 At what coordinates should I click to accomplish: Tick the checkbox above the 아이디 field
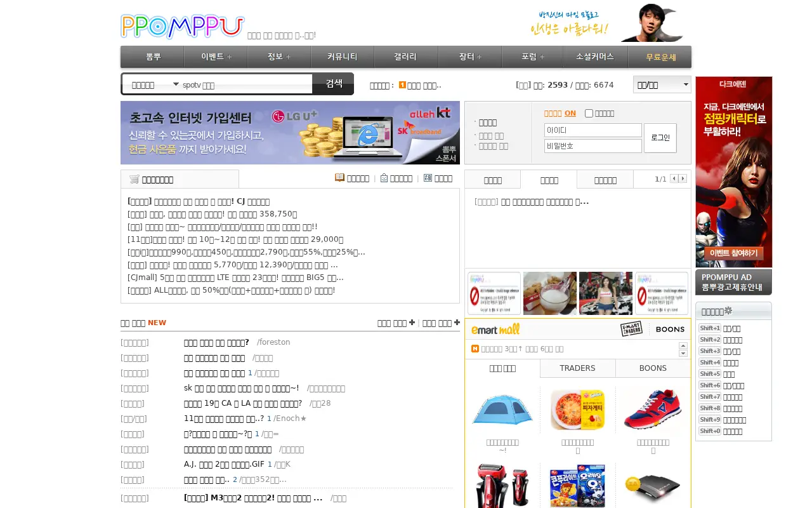[x=589, y=114]
